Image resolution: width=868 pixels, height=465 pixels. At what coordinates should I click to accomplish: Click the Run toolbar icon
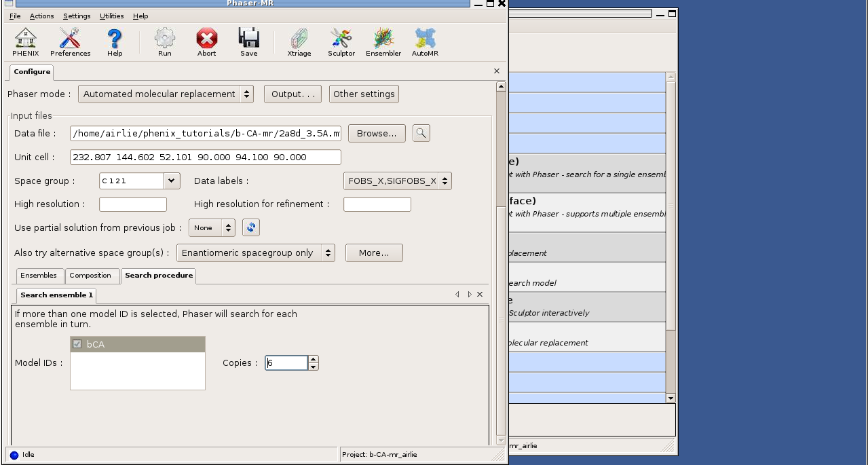165,42
